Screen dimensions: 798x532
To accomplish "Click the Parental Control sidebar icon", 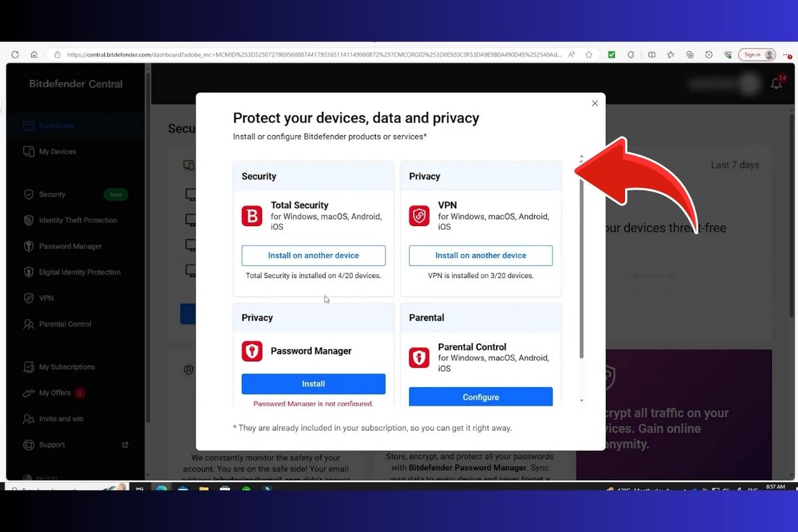I will (29, 324).
